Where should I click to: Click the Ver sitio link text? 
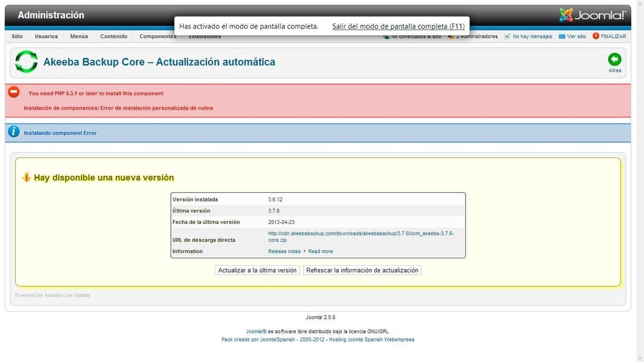[577, 36]
